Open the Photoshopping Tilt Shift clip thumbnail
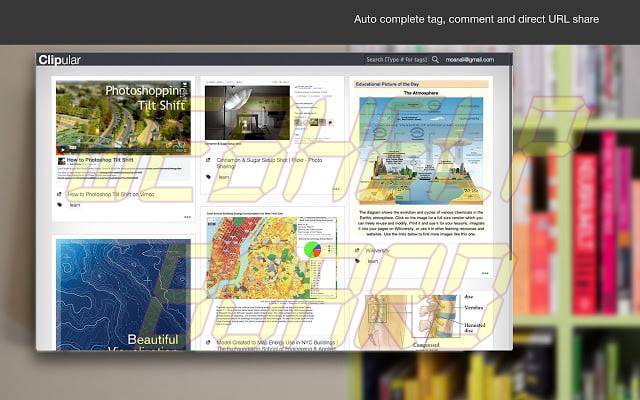The height and width of the screenshot is (400, 640). click(x=123, y=118)
